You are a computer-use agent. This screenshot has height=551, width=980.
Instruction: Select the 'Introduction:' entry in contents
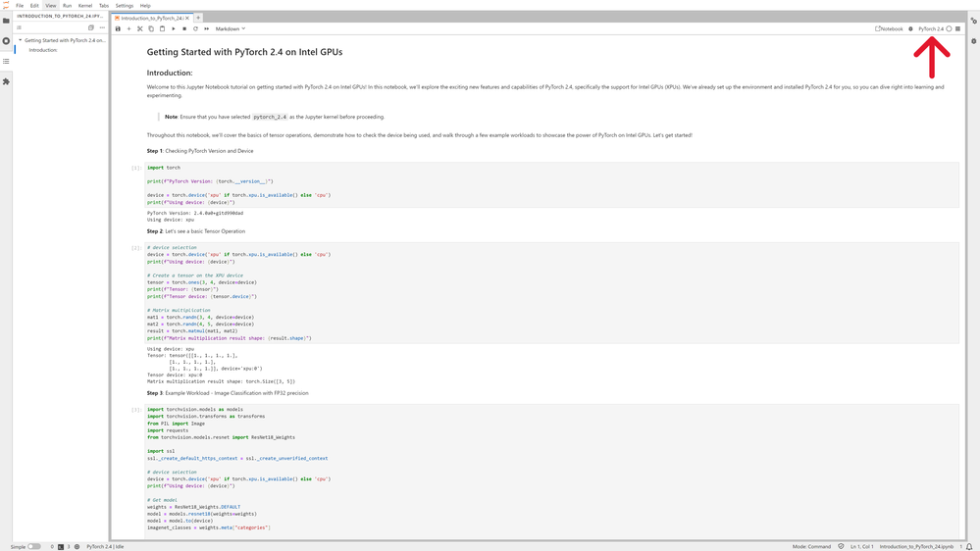(x=43, y=50)
